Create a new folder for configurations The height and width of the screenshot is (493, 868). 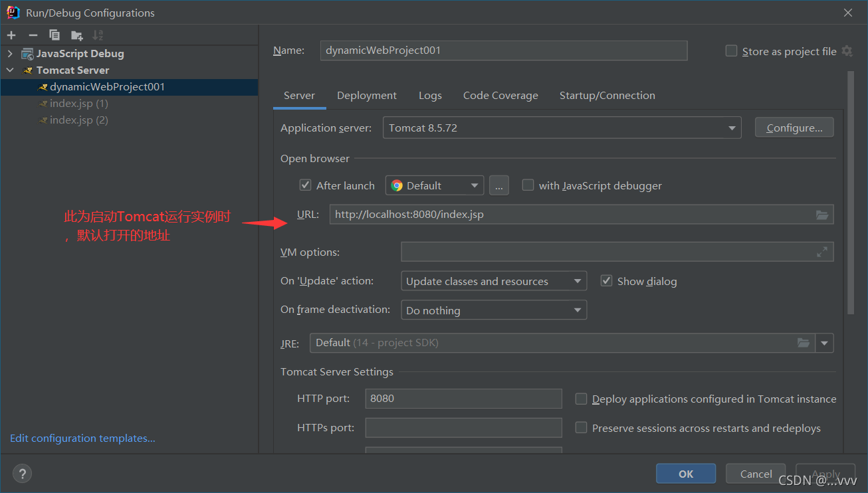pos(76,35)
